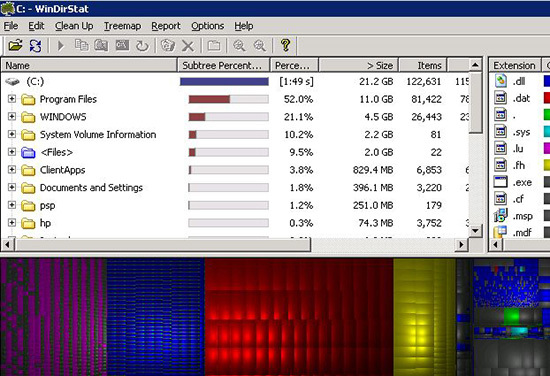Expand the ClientApps folder node
550x376 pixels.
[12, 169]
